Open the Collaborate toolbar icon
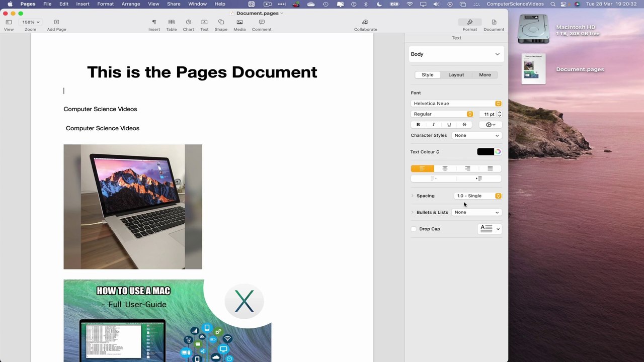The height and width of the screenshot is (362, 644). tap(365, 25)
